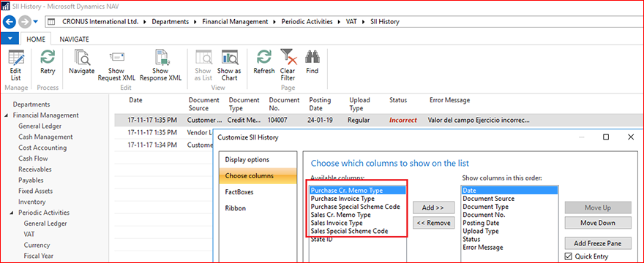The width and height of the screenshot is (644, 263).
Task: Open the Navigate ribbon action
Action: [82, 62]
